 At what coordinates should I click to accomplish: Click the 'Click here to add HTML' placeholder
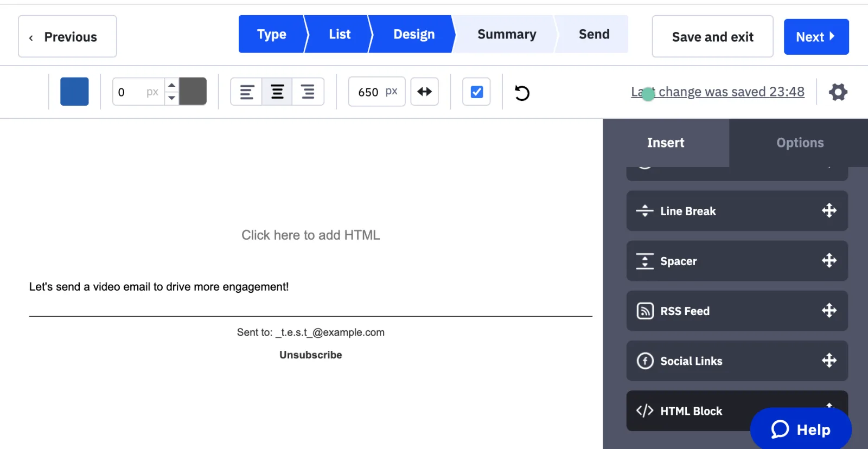pyautogui.click(x=311, y=235)
